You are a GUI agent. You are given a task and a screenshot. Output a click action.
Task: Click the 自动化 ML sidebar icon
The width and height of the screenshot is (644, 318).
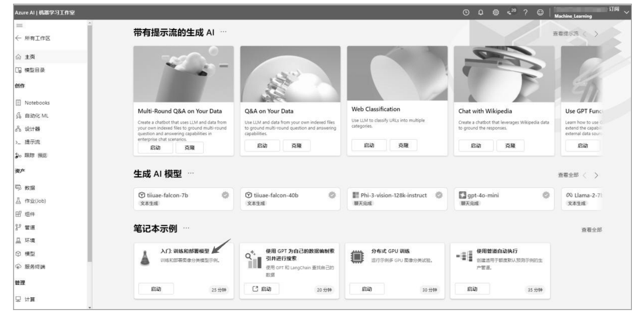coord(18,116)
